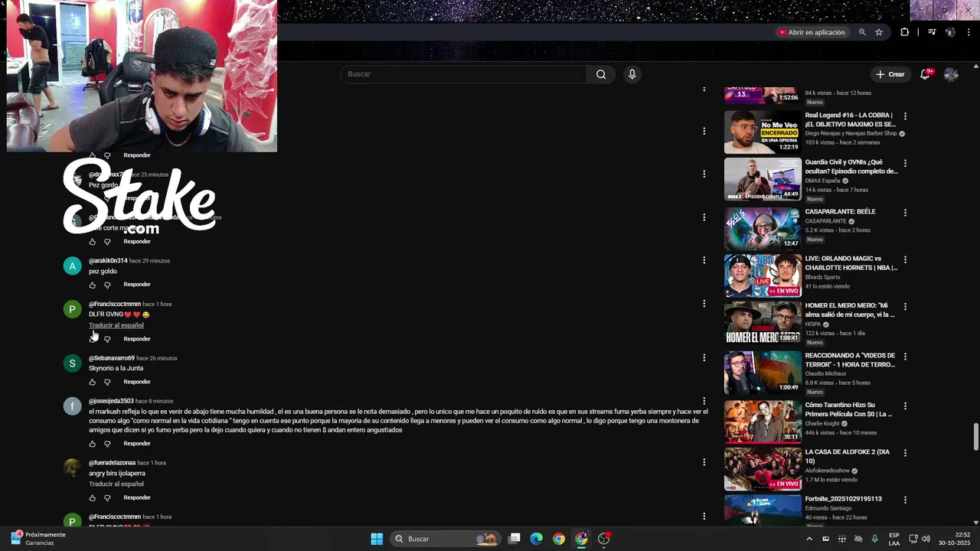Click the microphone icon in system tray
The height and width of the screenshot is (551, 980).
[874, 539]
